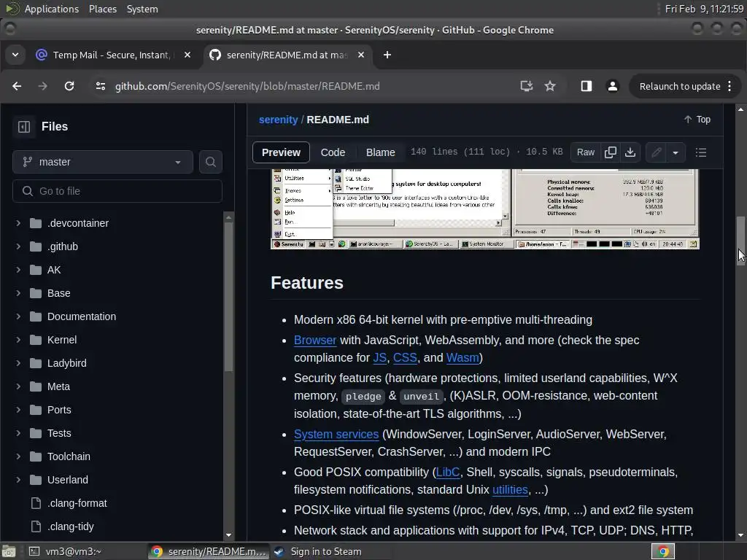Open Places menu
The height and width of the screenshot is (560, 747).
(103, 9)
